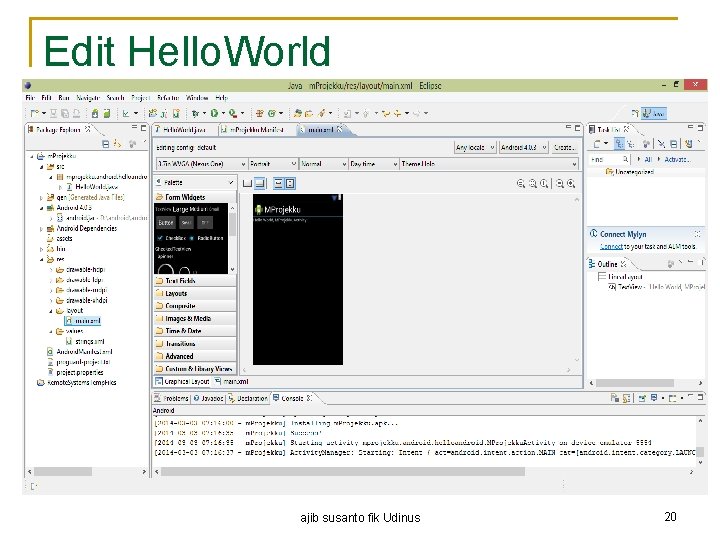Open the Android SDK Manager icon
Viewport: 720px width, 540px height.
click(x=95, y=113)
